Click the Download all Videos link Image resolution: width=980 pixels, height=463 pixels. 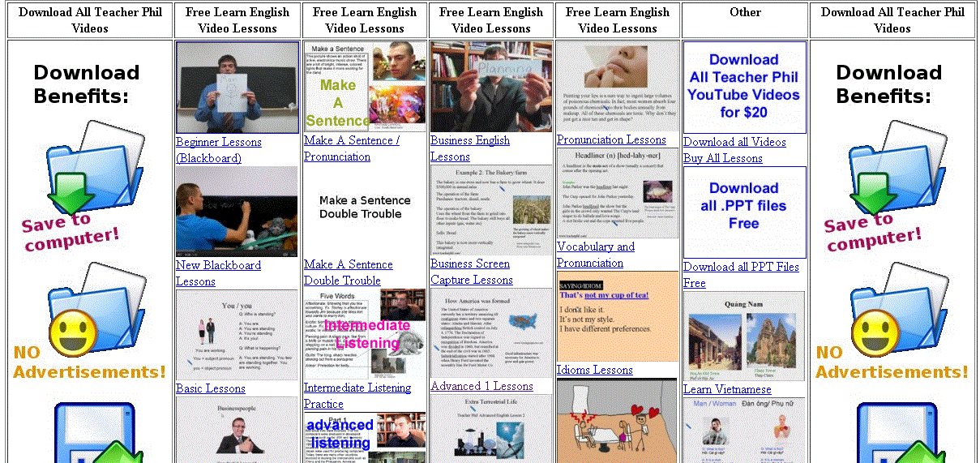pyautogui.click(x=734, y=142)
